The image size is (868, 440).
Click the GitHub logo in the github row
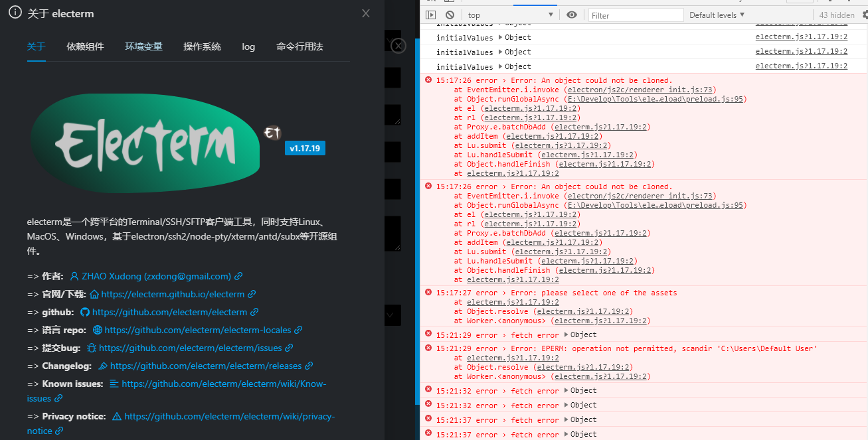coord(85,312)
